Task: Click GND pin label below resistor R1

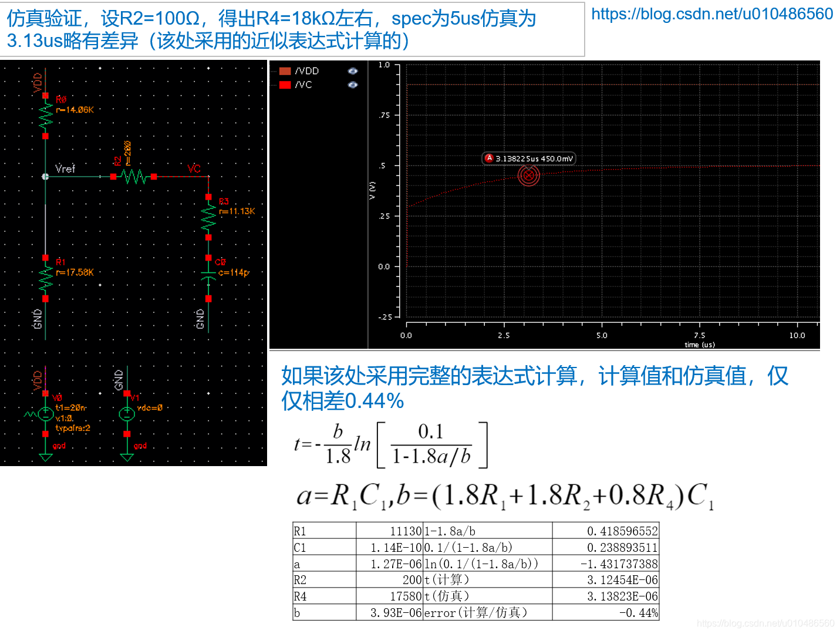Action: [x=38, y=319]
